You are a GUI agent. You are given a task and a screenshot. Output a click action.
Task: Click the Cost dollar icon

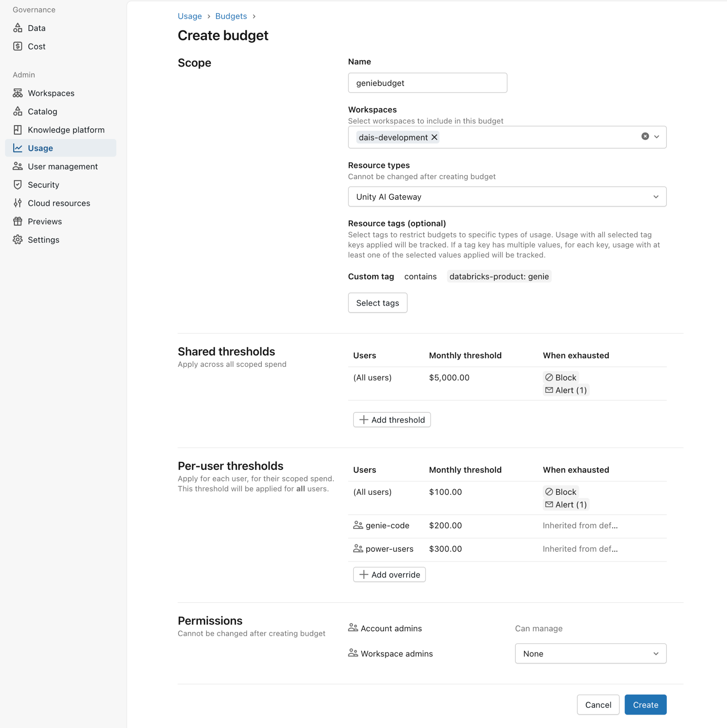tap(18, 46)
